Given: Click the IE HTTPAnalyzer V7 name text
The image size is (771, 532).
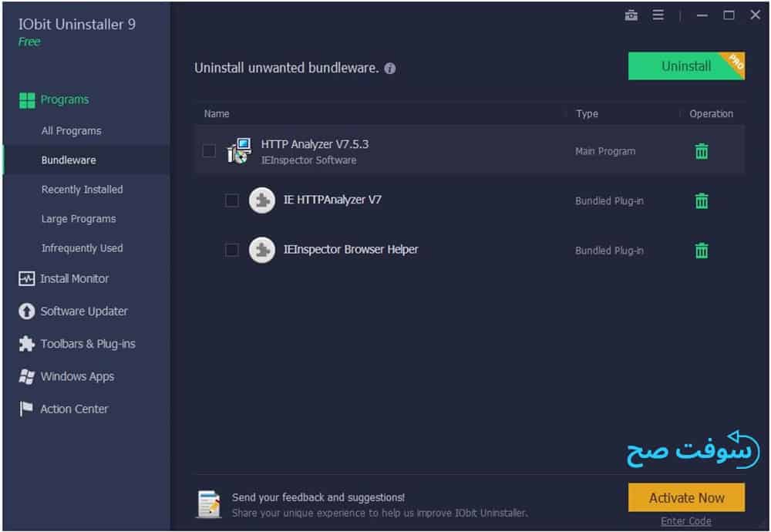Looking at the screenshot, I should point(332,200).
